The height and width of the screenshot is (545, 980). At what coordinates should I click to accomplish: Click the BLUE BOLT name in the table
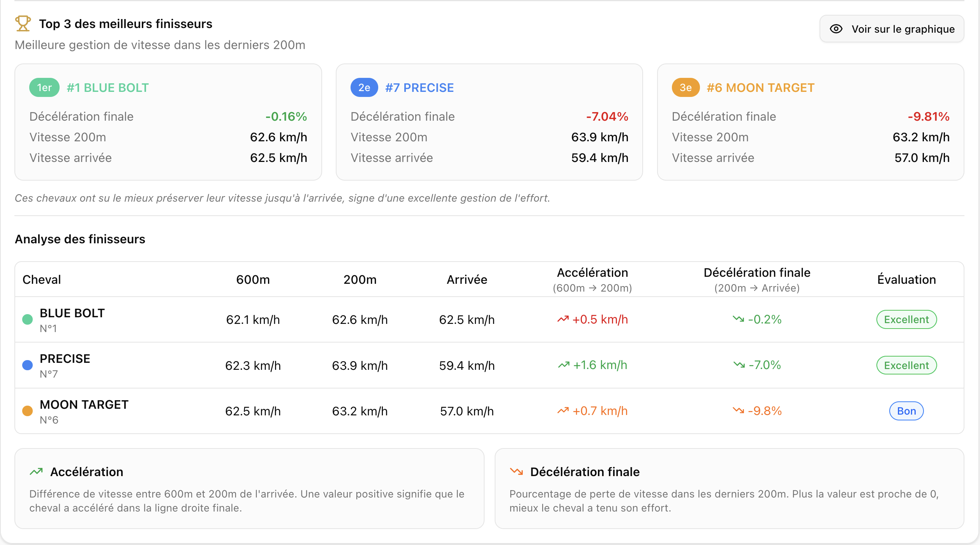coord(72,313)
